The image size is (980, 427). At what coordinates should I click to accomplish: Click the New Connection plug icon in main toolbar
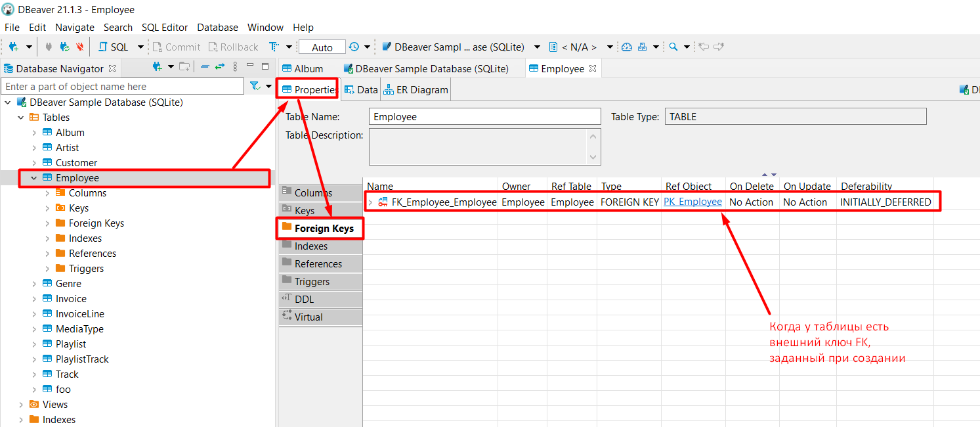coord(14,47)
